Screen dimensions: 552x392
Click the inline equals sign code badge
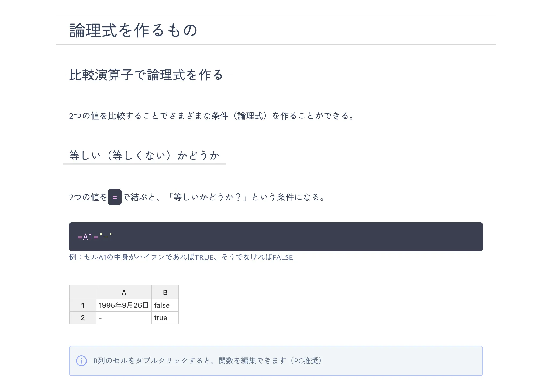point(115,197)
